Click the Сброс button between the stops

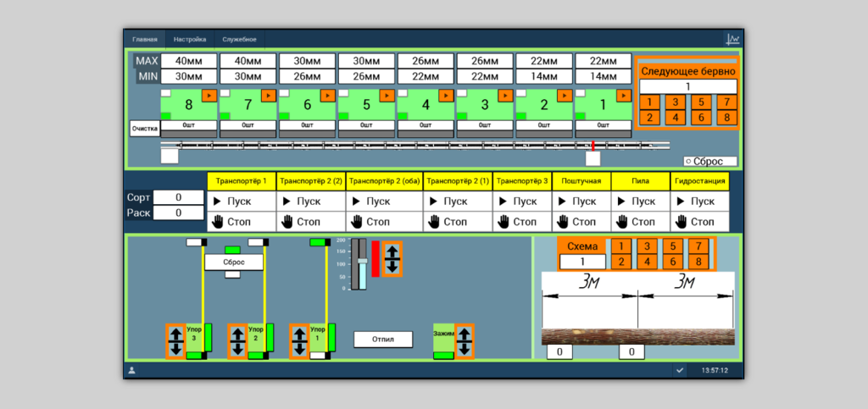click(234, 262)
